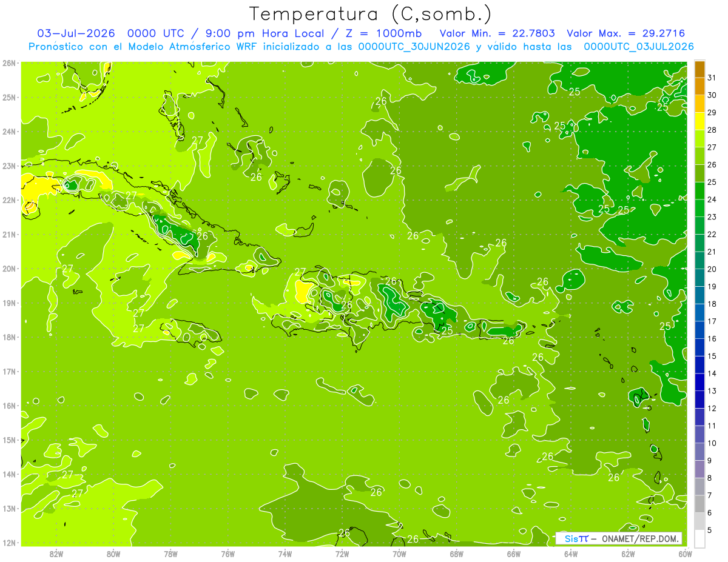Click color bar label 23
This screenshot has width=728, height=562.
pyautogui.click(x=712, y=217)
